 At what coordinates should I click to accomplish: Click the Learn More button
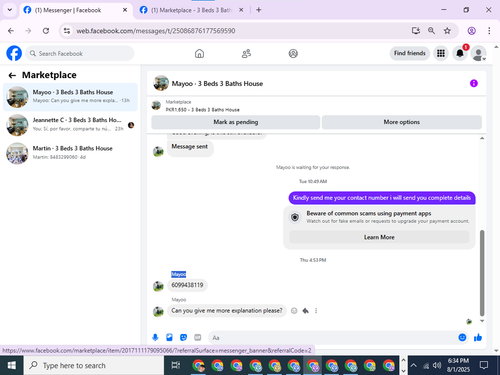[379, 237]
